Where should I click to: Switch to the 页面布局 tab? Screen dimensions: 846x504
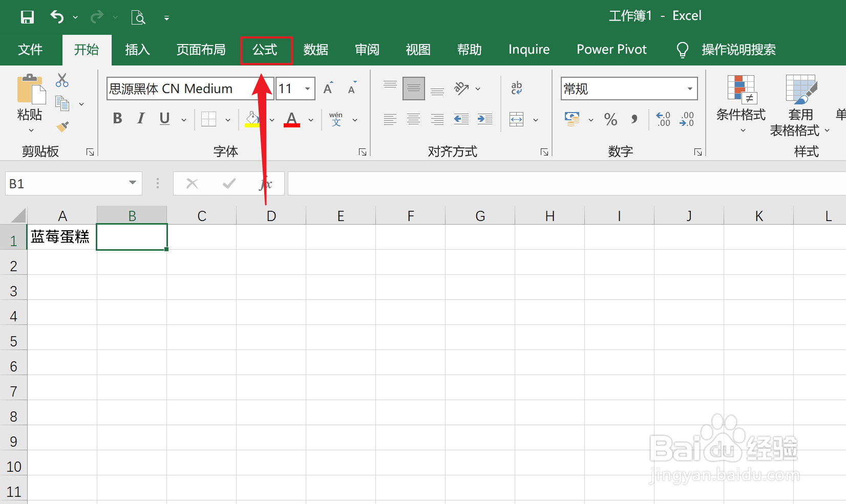tap(201, 50)
